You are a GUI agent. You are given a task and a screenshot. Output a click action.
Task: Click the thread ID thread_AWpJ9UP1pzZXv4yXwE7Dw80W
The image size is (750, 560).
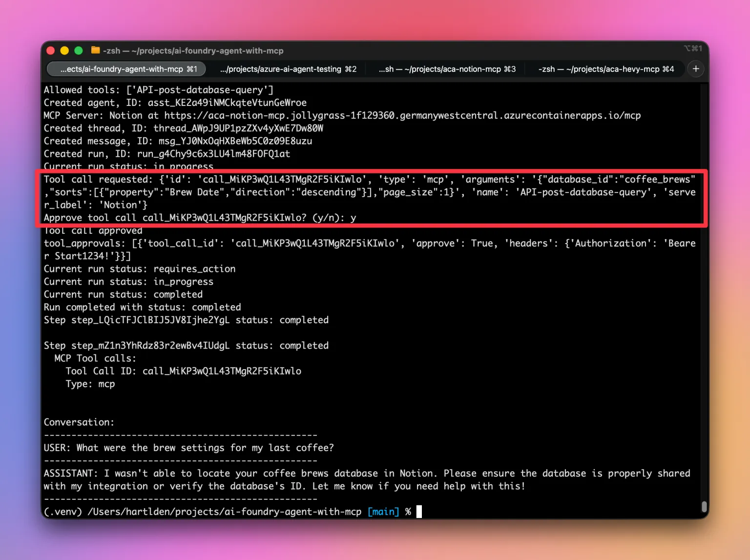click(x=238, y=128)
